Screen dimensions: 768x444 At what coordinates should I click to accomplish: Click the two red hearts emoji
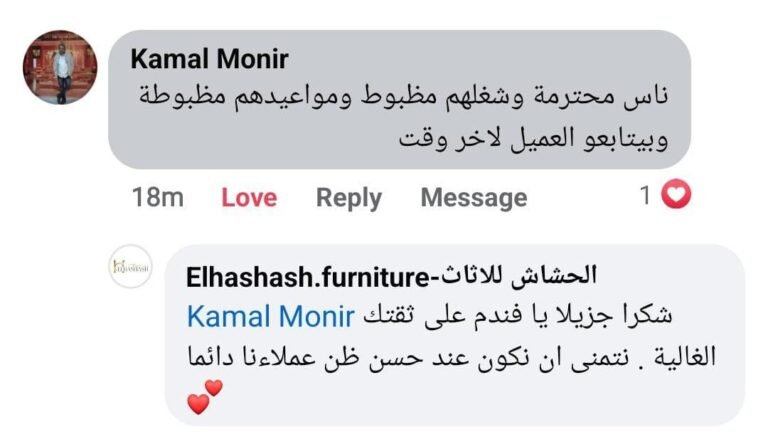click(x=205, y=396)
